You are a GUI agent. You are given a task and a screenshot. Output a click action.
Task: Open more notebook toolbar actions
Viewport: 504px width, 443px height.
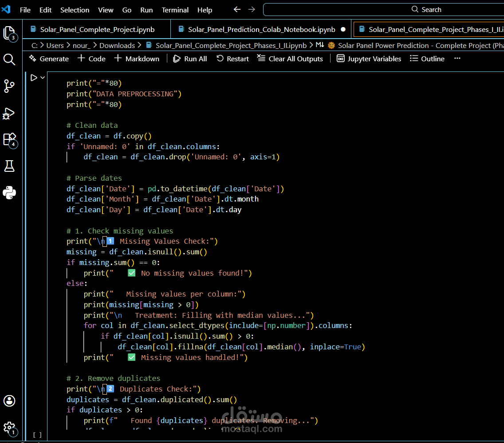(x=457, y=59)
